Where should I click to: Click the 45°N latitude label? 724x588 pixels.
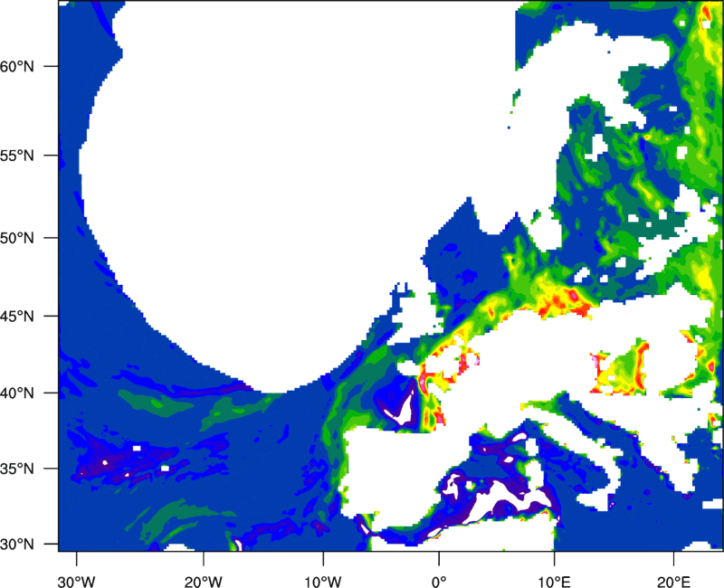tap(17, 317)
